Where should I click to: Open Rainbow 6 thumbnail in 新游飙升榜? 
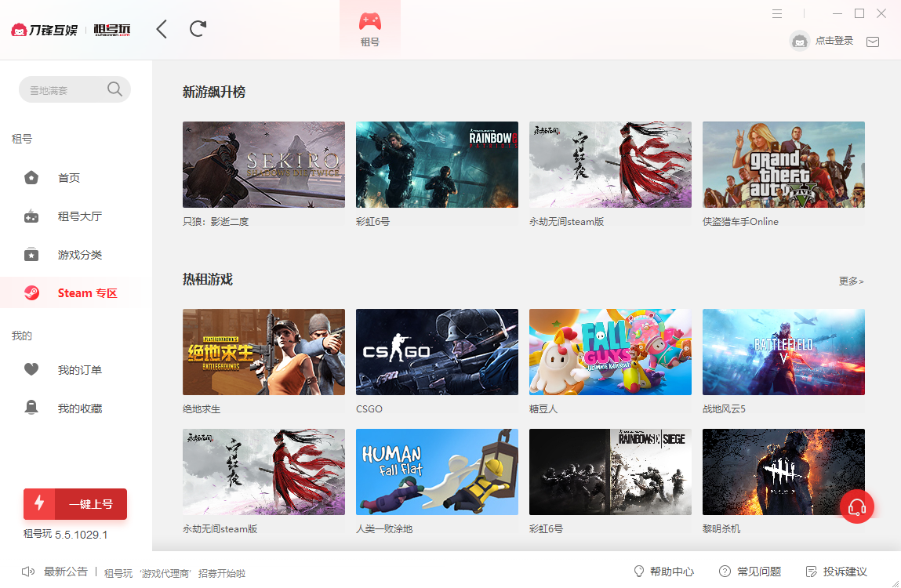coord(438,165)
